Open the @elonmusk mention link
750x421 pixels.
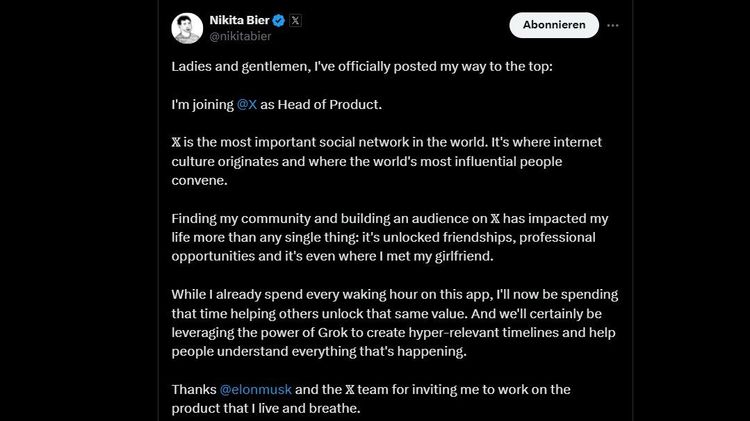[x=254, y=388]
